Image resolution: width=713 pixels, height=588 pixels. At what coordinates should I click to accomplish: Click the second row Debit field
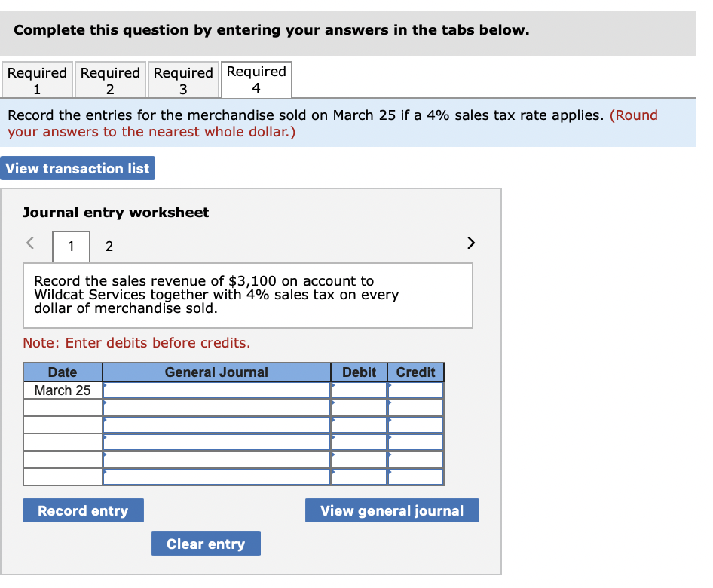(x=360, y=407)
